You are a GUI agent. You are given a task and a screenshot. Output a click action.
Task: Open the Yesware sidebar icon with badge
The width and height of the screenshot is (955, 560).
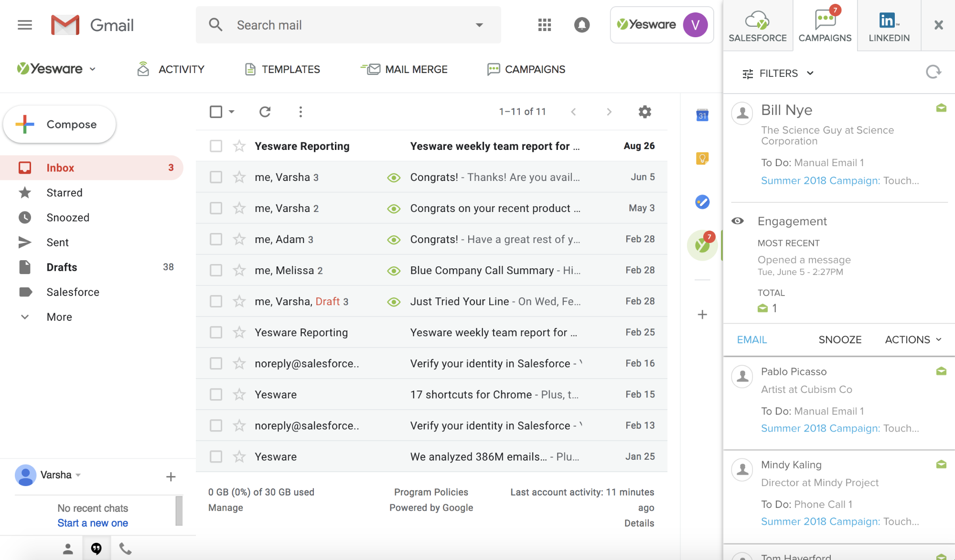pyautogui.click(x=702, y=245)
